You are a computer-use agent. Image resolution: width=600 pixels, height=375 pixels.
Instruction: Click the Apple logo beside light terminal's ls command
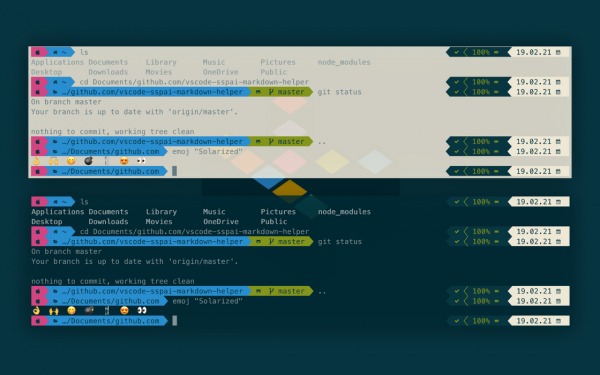[x=38, y=52]
